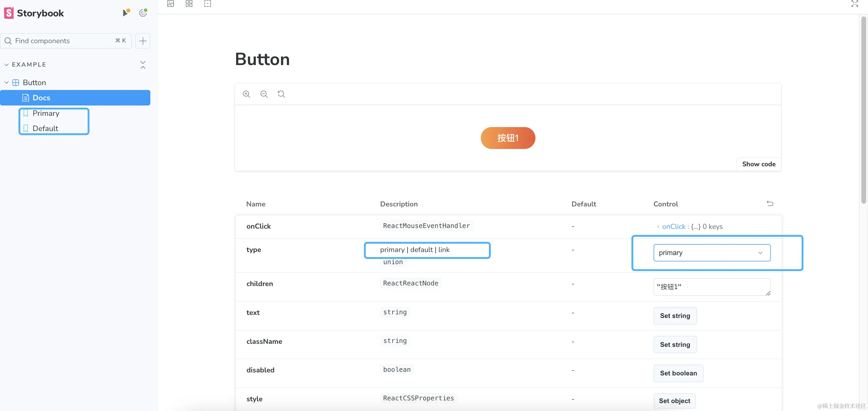
Task: Open the Primary story
Action: pos(46,113)
